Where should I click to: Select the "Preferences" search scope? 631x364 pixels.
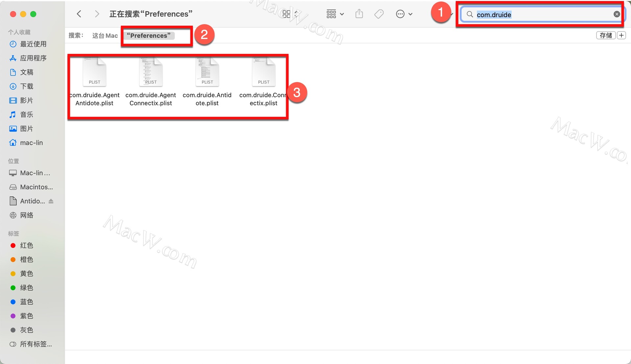pos(149,35)
